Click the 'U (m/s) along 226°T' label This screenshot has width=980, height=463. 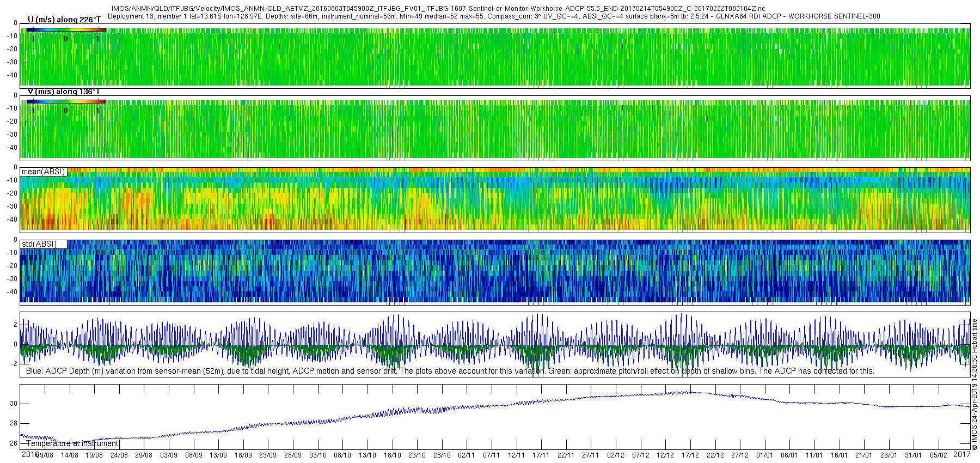[64, 20]
